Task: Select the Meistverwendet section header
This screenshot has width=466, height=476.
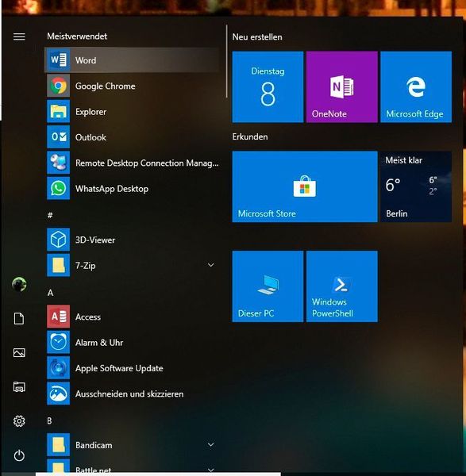Action: (77, 36)
